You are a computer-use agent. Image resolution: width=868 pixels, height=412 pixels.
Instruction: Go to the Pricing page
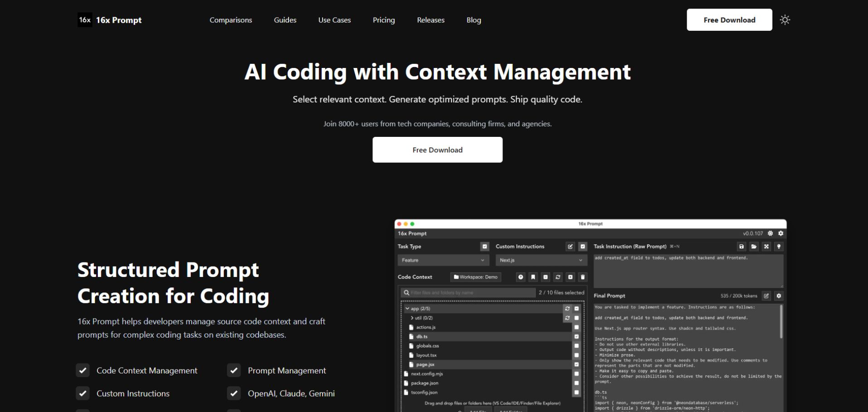(x=384, y=20)
